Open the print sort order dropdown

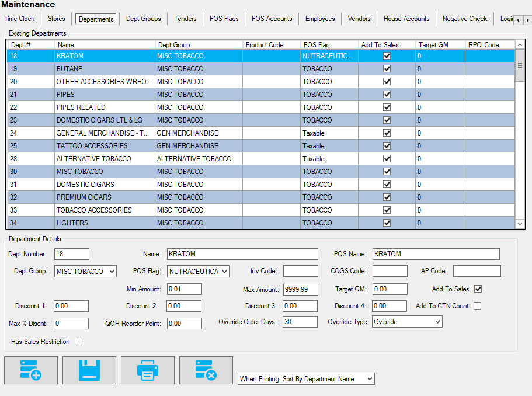pos(306,379)
